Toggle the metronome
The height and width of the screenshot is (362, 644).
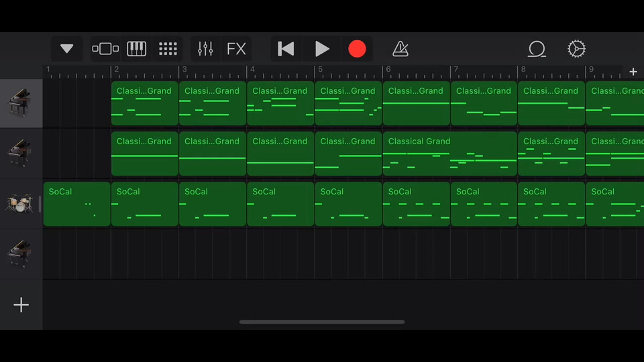point(400,49)
